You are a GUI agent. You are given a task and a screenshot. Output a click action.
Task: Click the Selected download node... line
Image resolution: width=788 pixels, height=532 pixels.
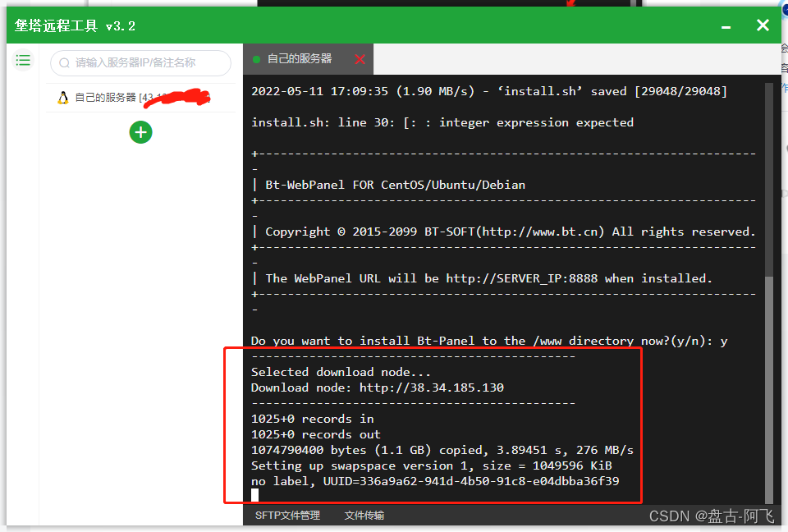point(341,372)
